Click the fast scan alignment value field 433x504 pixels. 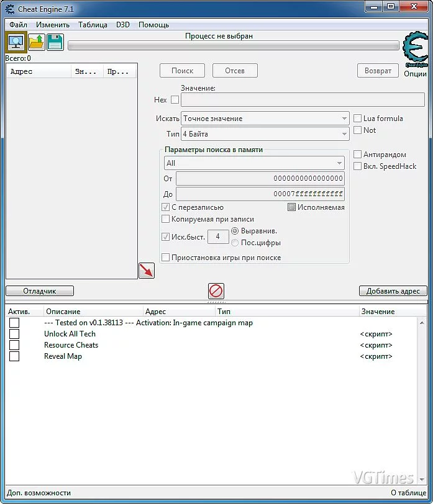[218, 236]
